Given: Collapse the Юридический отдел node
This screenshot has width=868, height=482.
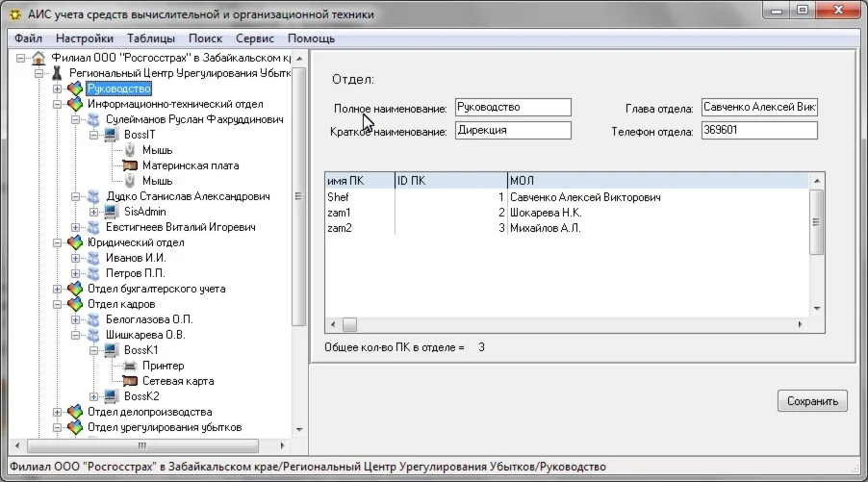Looking at the screenshot, I should (57, 242).
